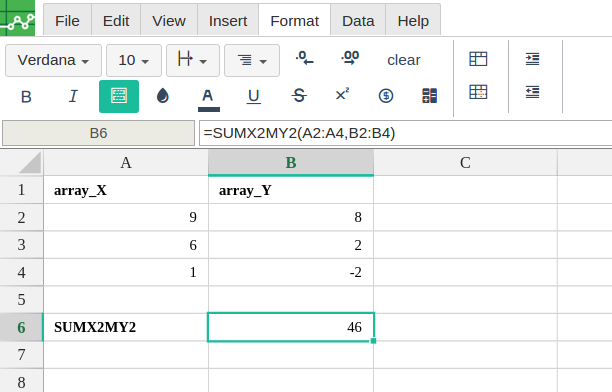Click the font color A swatch
Screen dimensions: 612x392
tap(208, 99)
